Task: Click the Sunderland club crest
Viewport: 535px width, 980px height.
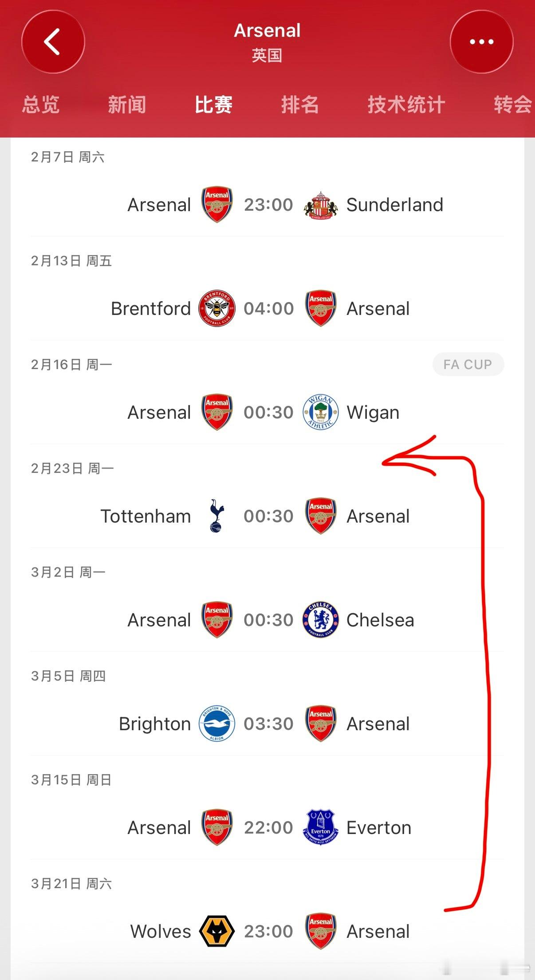Action: (x=320, y=205)
